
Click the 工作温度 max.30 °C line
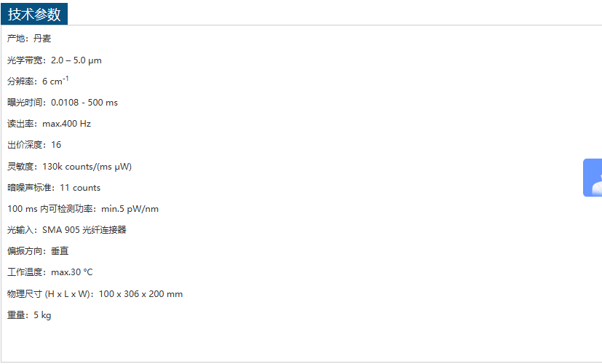[x=50, y=272]
